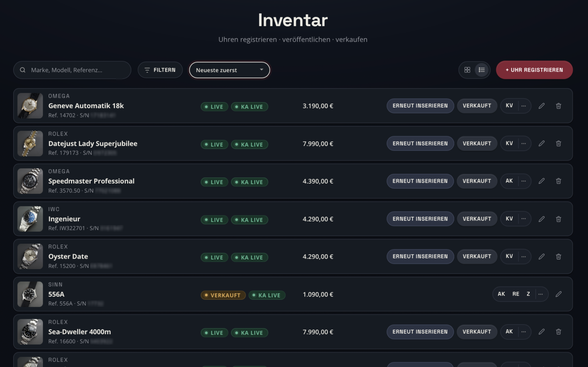Open the Datejust Lady Superjubilee watch thumbnail
The image size is (588, 367).
tap(30, 143)
